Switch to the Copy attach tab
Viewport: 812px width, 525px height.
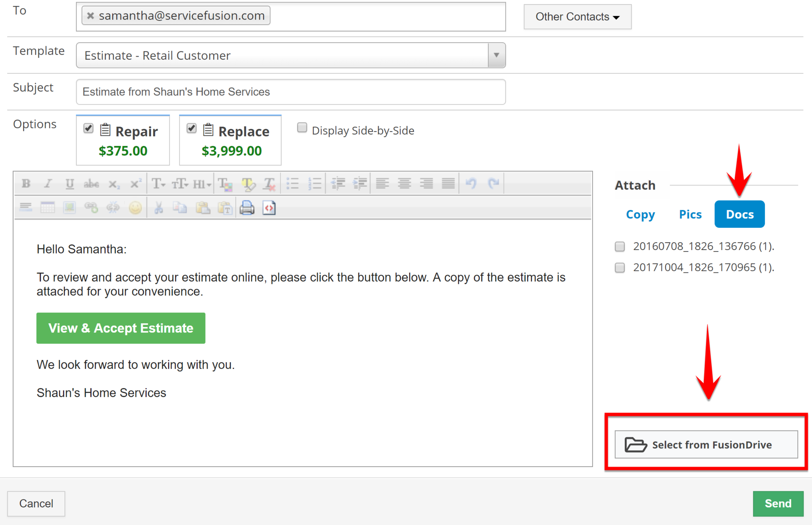click(640, 214)
